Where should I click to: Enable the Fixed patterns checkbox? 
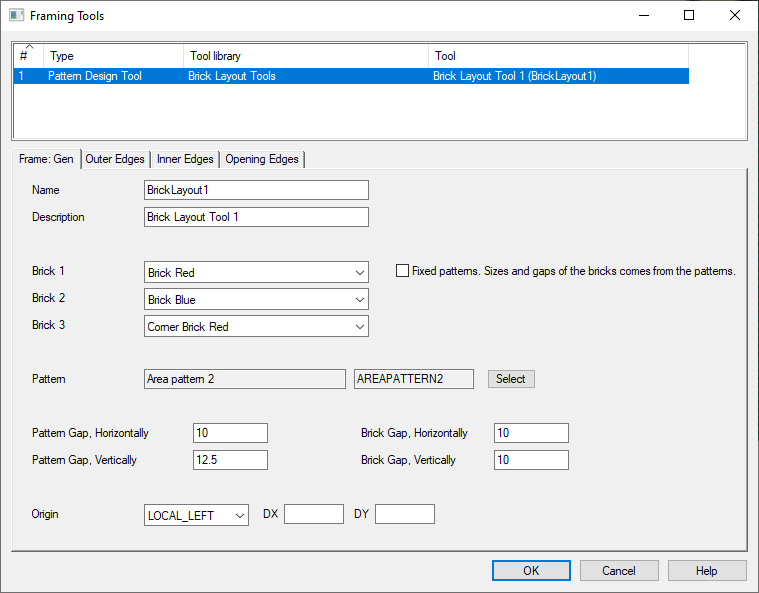pyautogui.click(x=403, y=271)
